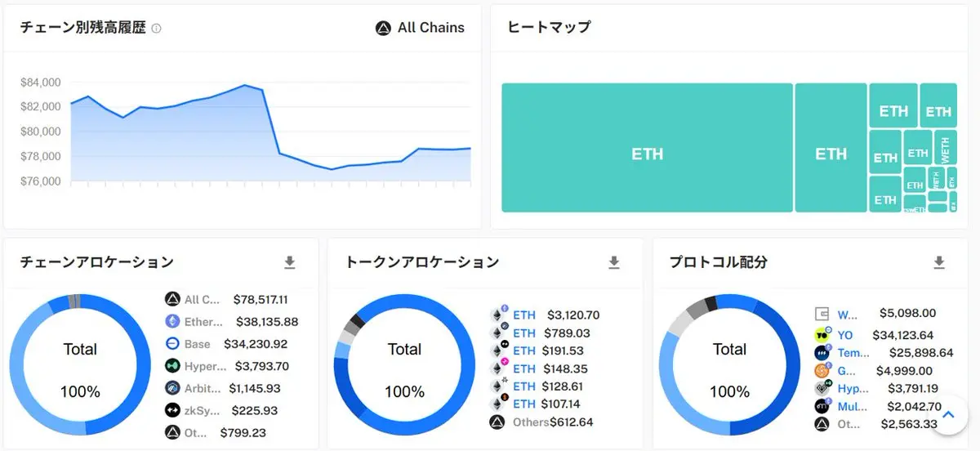Viewport: 980px width, 451px height.
Task: Select the largest ETH heatmap block
Action: coord(647,148)
